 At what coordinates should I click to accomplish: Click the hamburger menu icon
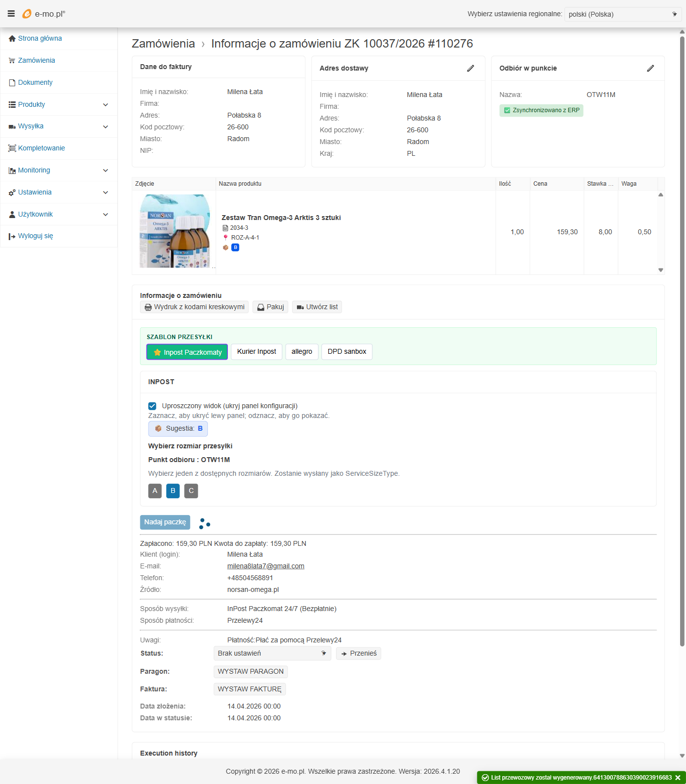11,14
